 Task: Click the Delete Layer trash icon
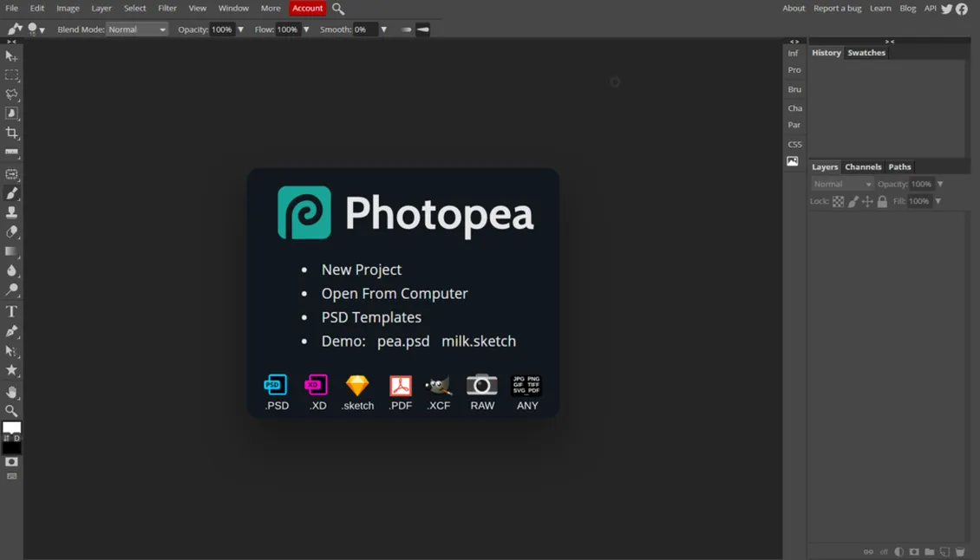pos(959,551)
